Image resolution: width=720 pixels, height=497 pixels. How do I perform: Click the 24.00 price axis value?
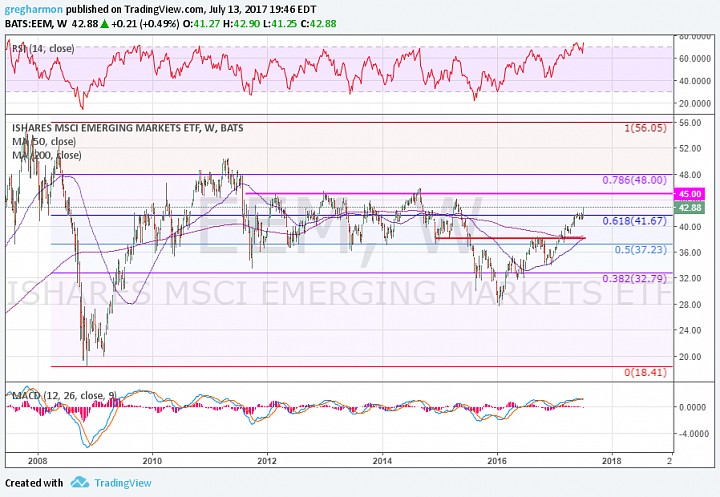(x=690, y=330)
